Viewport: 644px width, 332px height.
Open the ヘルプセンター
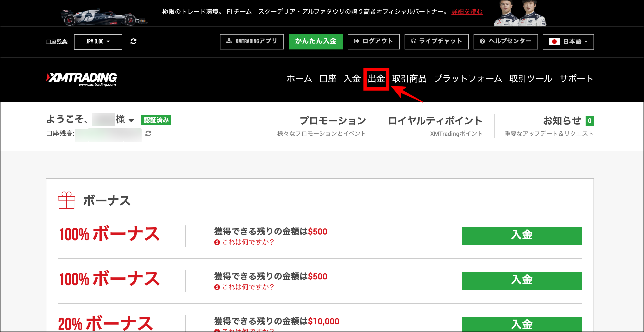tap(506, 42)
